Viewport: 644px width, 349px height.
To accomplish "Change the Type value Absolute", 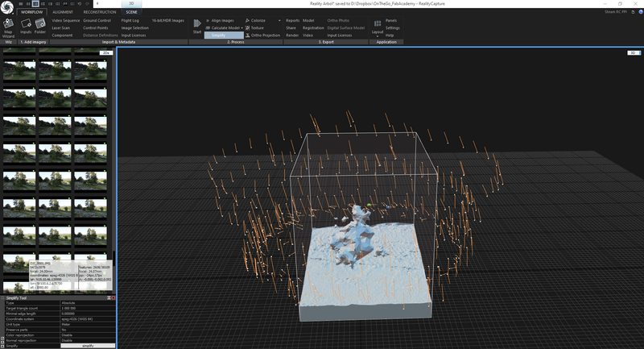I will coord(88,303).
